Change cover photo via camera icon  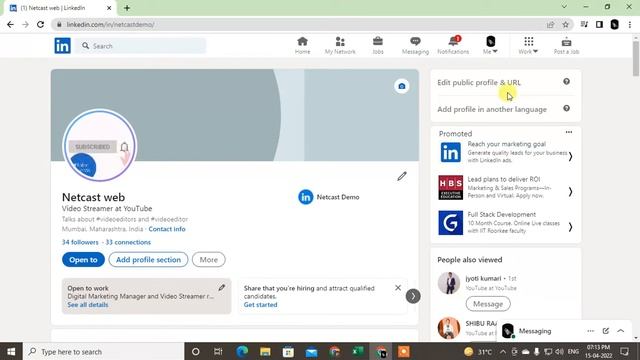[402, 86]
